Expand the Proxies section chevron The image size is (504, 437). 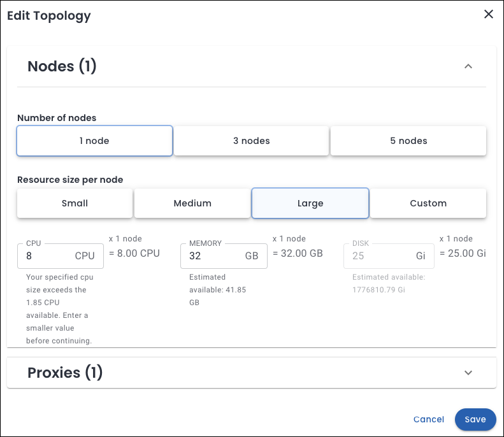[468, 373]
